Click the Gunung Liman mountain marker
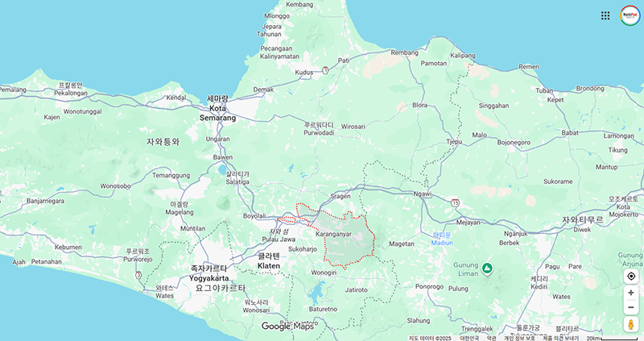 point(487,268)
